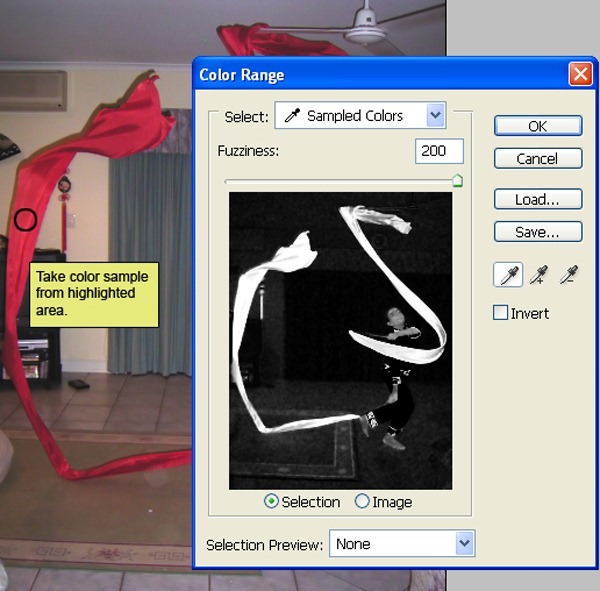The image size is (600, 591).
Task: Close the Color Range dialog
Action: coord(580,74)
